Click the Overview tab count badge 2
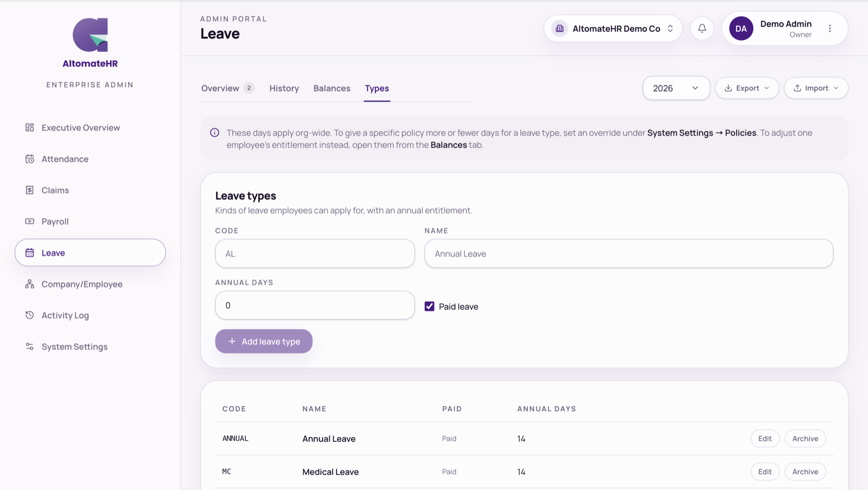The image size is (868, 490). [x=249, y=88]
